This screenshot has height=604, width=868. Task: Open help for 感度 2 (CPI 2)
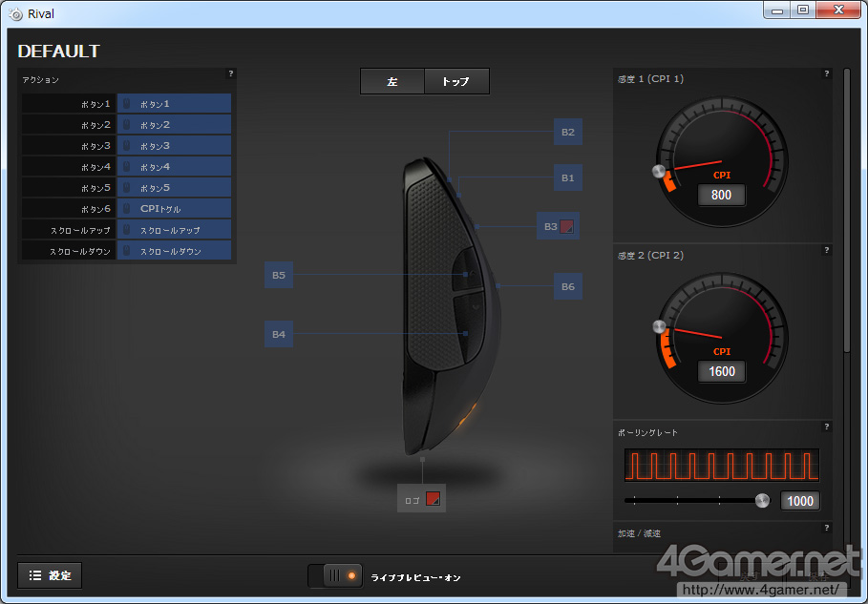tap(827, 250)
